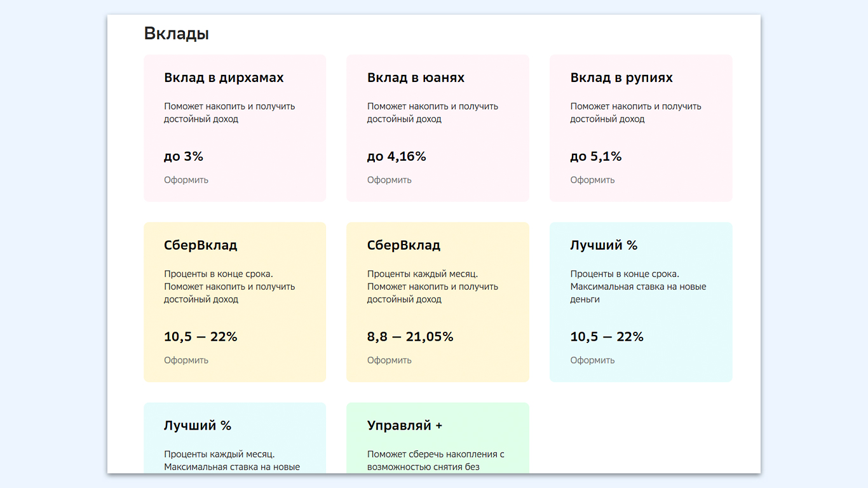Click the до 4,16% rate
The height and width of the screenshot is (488, 868).
[397, 156]
